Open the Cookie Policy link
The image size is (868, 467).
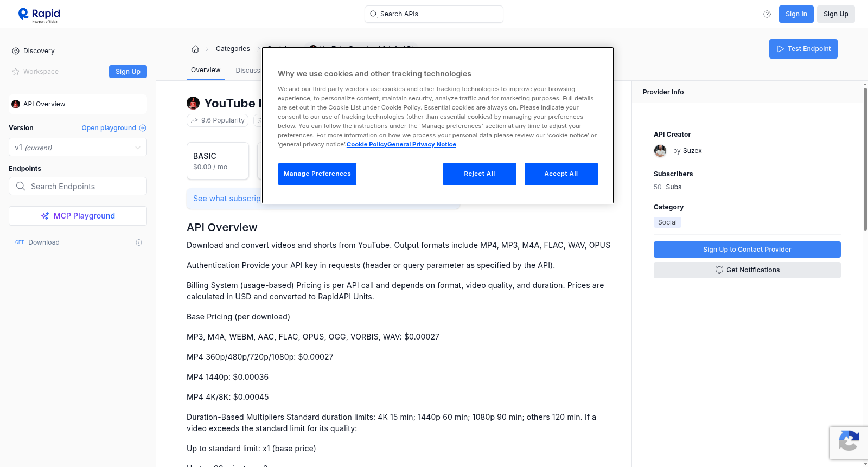tap(367, 144)
